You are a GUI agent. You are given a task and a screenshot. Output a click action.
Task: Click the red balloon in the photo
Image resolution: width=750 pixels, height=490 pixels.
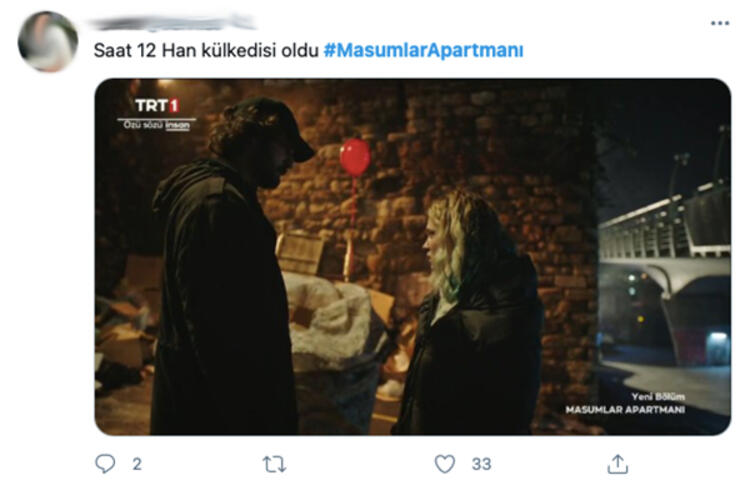[x=355, y=157]
